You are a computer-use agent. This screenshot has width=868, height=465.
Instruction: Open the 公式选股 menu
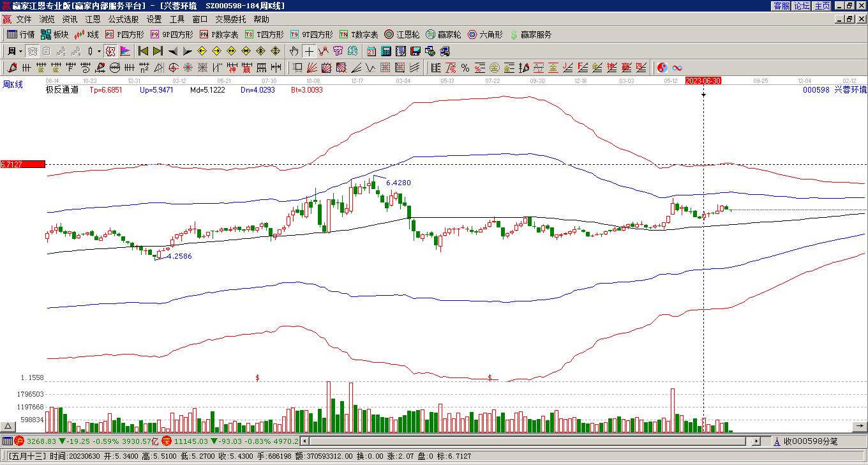tap(123, 20)
